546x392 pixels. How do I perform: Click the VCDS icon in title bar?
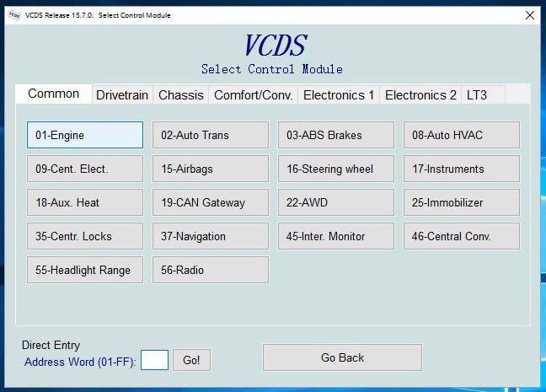tap(14, 15)
